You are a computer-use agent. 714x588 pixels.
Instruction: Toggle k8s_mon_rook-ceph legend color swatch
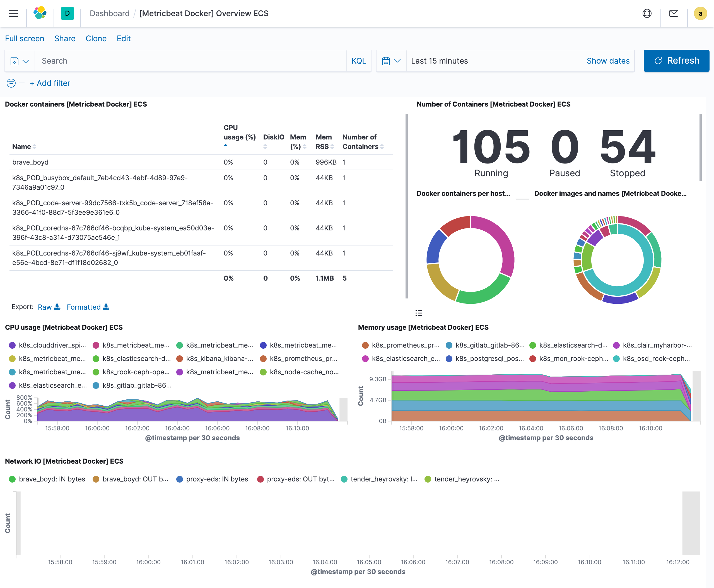(532, 358)
